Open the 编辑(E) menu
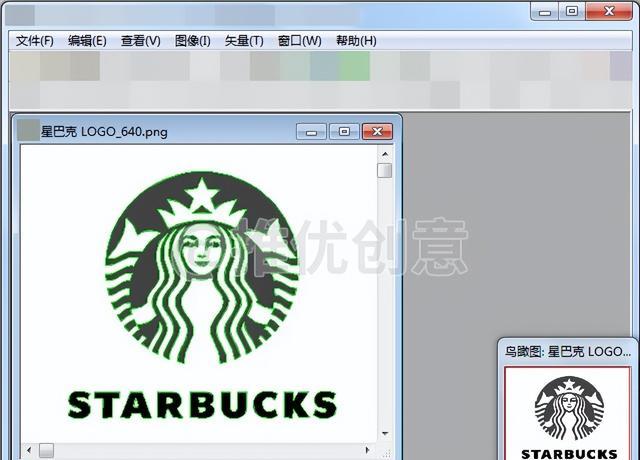This screenshot has height=460, width=640. pyautogui.click(x=87, y=41)
